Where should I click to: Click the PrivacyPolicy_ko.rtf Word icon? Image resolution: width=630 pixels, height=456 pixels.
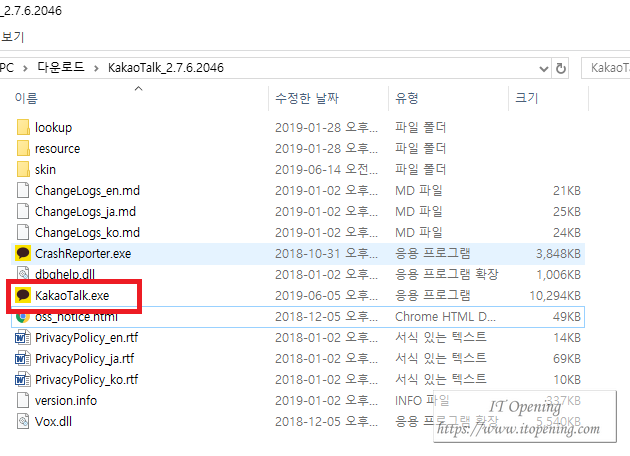(23, 379)
